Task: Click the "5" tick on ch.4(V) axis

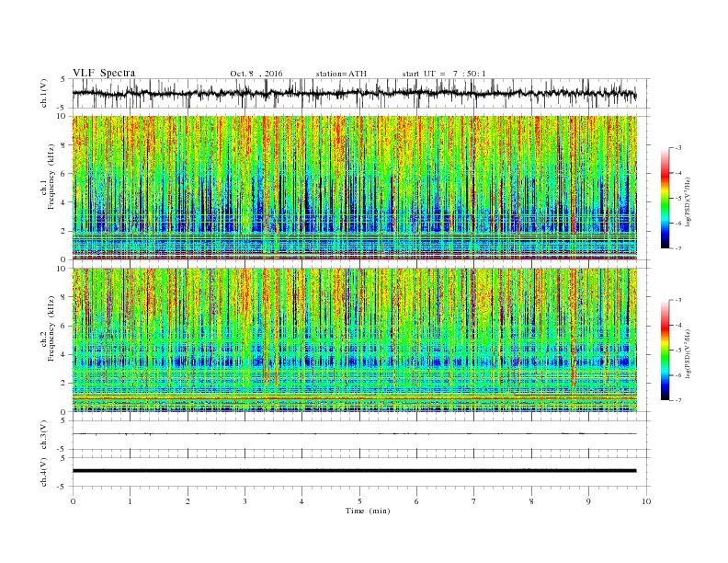Action: point(63,457)
